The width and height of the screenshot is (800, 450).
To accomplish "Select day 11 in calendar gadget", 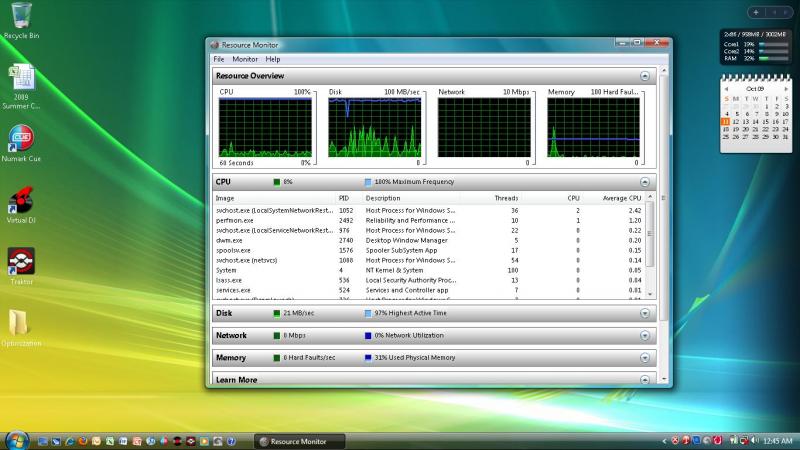I will 726,121.
